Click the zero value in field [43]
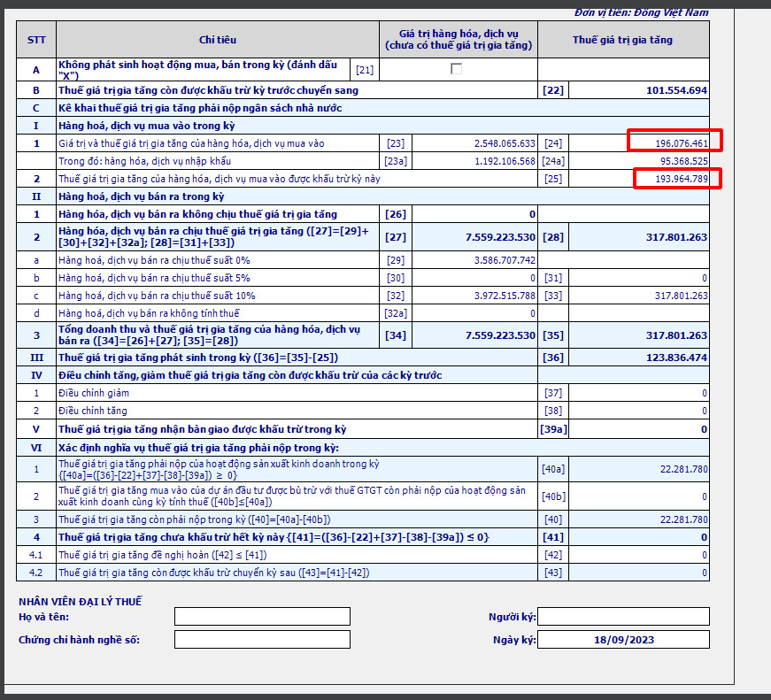The image size is (771, 700). pos(705,573)
